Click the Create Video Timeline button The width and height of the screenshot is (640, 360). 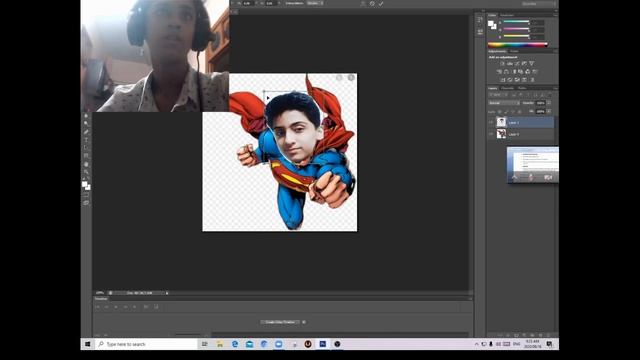[x=280, y=322]
